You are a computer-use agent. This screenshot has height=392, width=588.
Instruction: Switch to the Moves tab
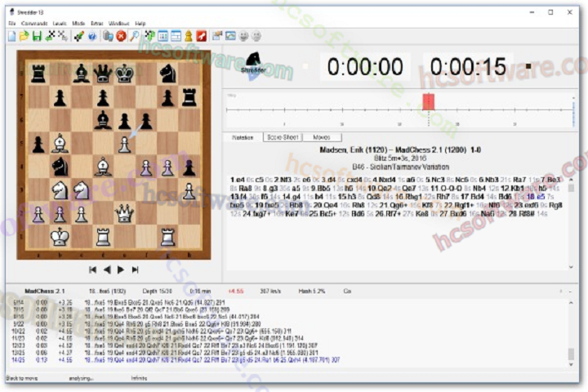click(322, 137)
